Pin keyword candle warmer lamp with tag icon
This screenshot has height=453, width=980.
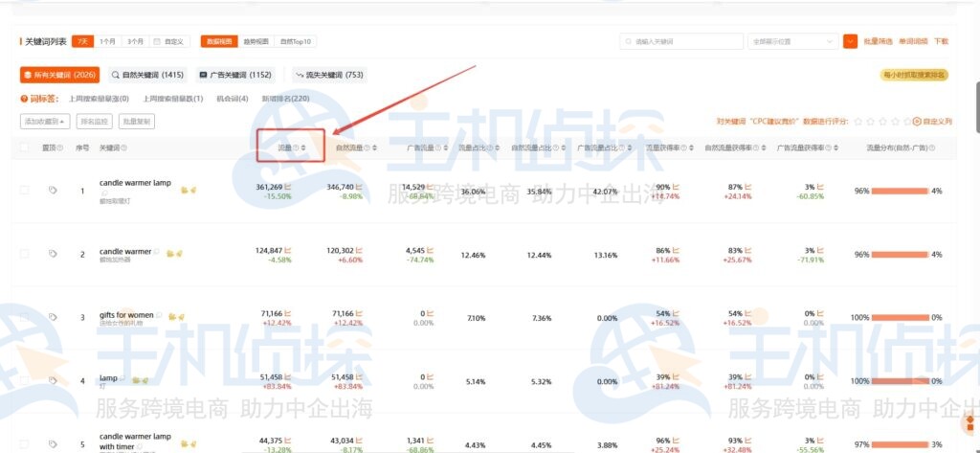point(53,191)
